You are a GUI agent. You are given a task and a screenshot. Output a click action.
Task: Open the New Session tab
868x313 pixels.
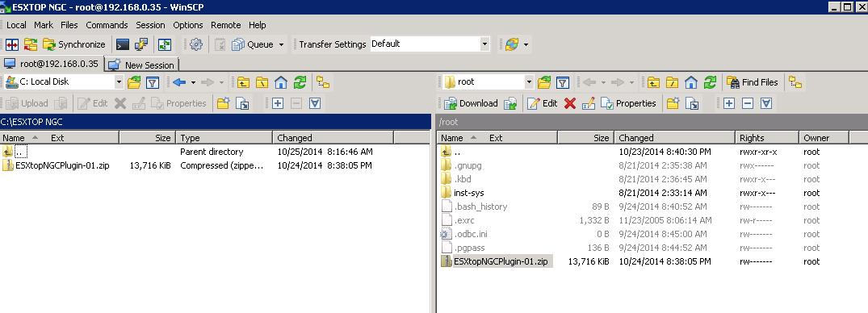click(142, 65)
